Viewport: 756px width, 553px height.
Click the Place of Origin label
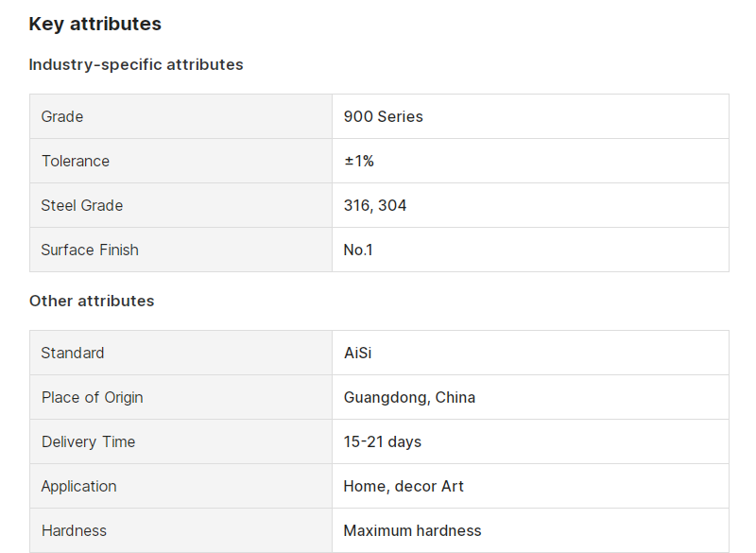(92, 397)
